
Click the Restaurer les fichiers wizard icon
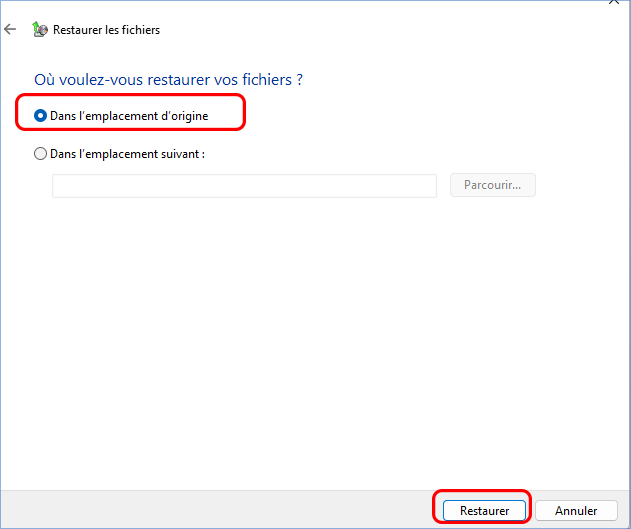(40, 29)
